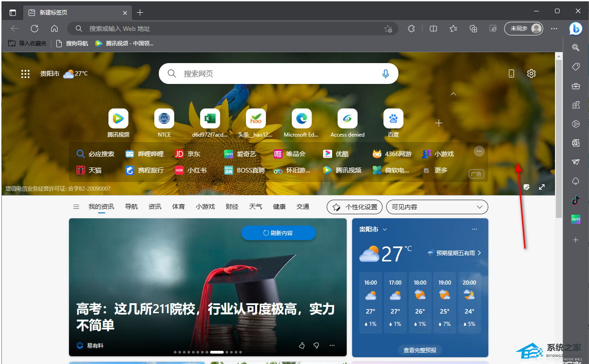The height and width of the screenshot is (364, 589).
Task: Open the Outlook sidebar icon
Action: 576,143
